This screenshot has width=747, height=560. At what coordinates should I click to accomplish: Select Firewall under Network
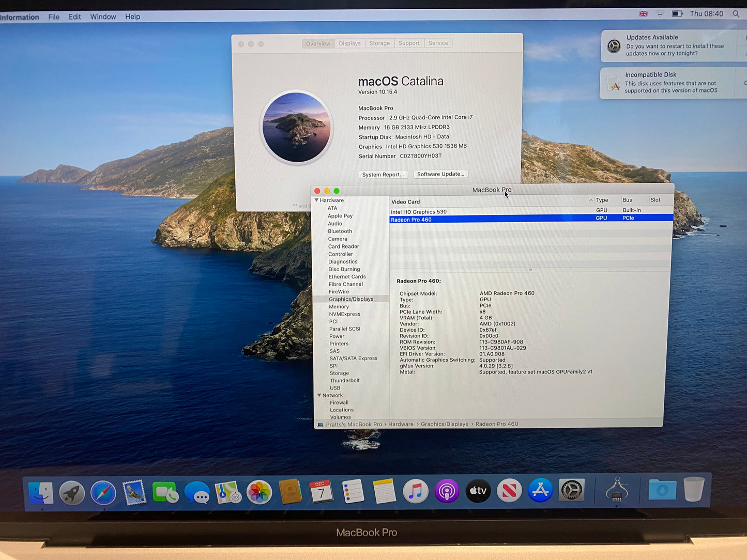pyautogui.click(x=339, y=403)
